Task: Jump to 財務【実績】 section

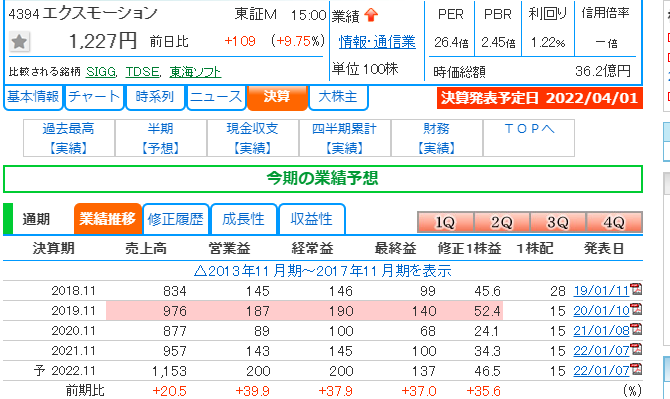Action: (436, 138)
